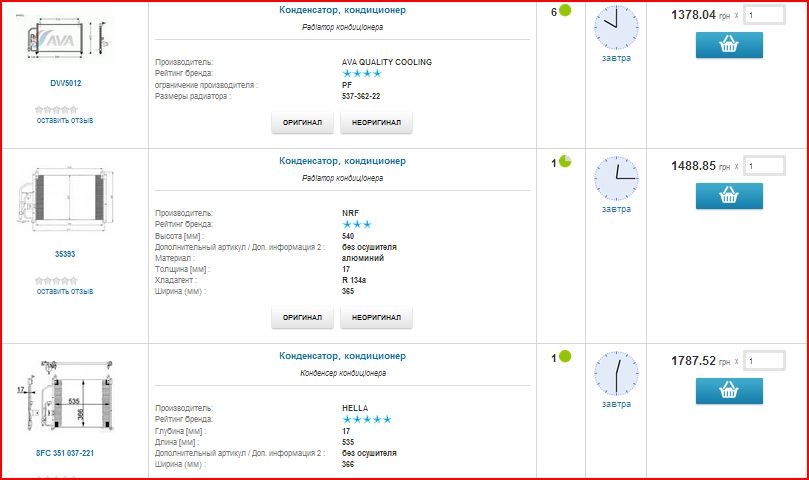
Task: Focus quantity field for the 1378.04 грн item
Action: [x=764, y=15]
